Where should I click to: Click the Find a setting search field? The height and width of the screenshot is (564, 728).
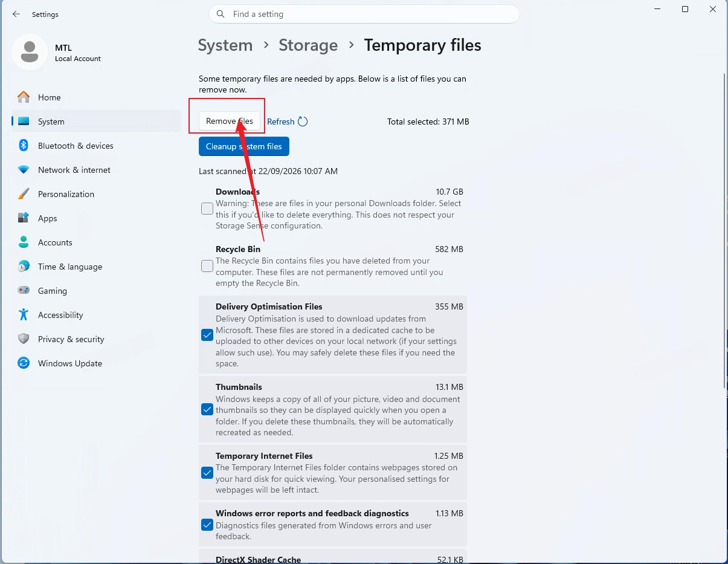[x=364, y=14]
